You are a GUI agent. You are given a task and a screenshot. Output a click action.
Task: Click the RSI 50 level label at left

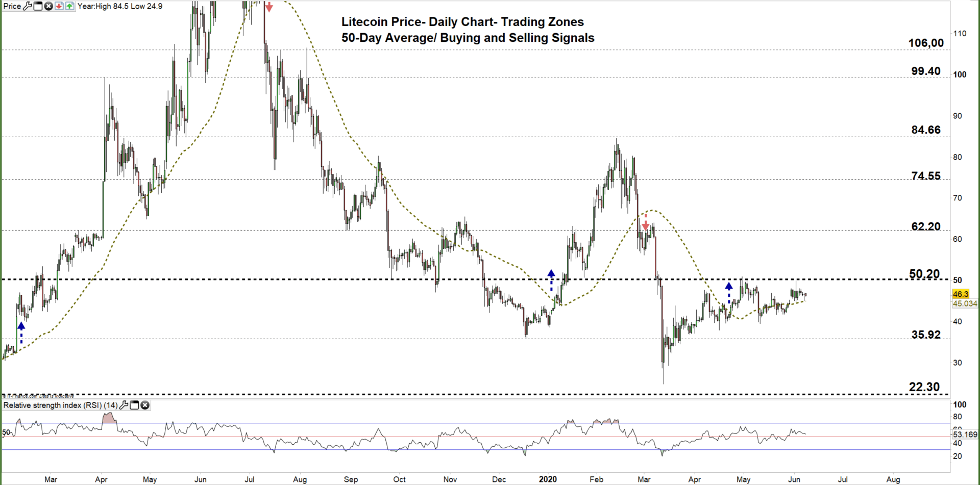pyautogui.click(x=6, y=432)
